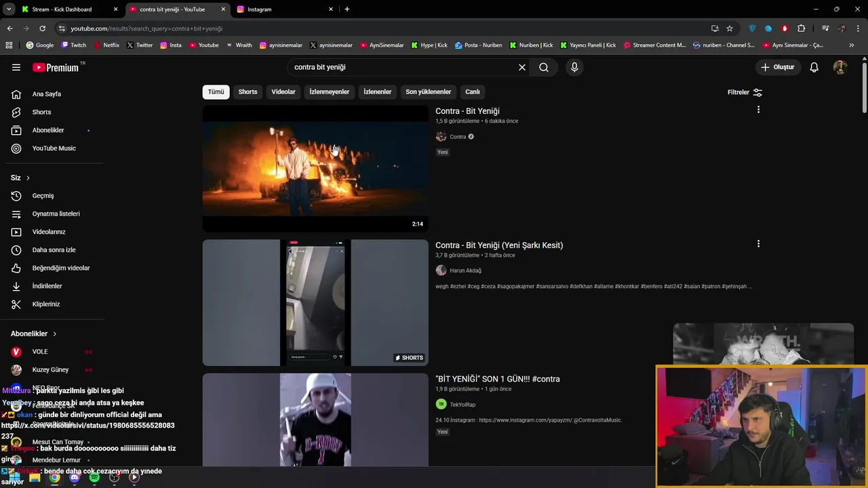The width and height of the screenshot is (868, 488).
Task: Show more bookmarks chevron
Action: click(x=852, y=45)
